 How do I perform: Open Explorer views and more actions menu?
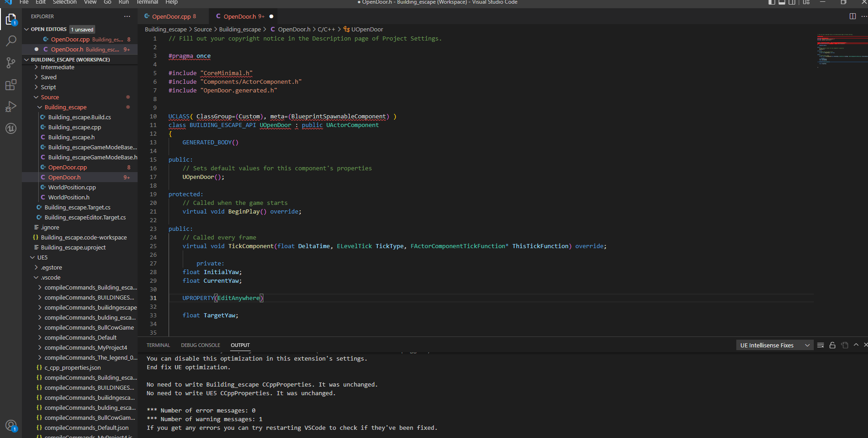point(127,16)
